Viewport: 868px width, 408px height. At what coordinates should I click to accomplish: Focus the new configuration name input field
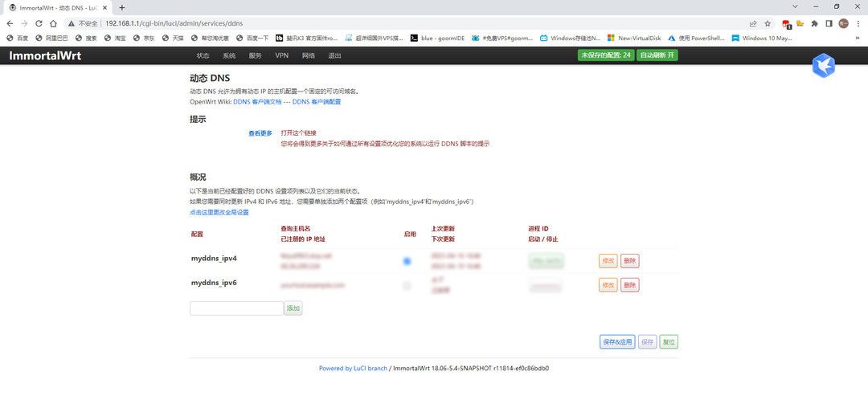(x=236, y=308)
